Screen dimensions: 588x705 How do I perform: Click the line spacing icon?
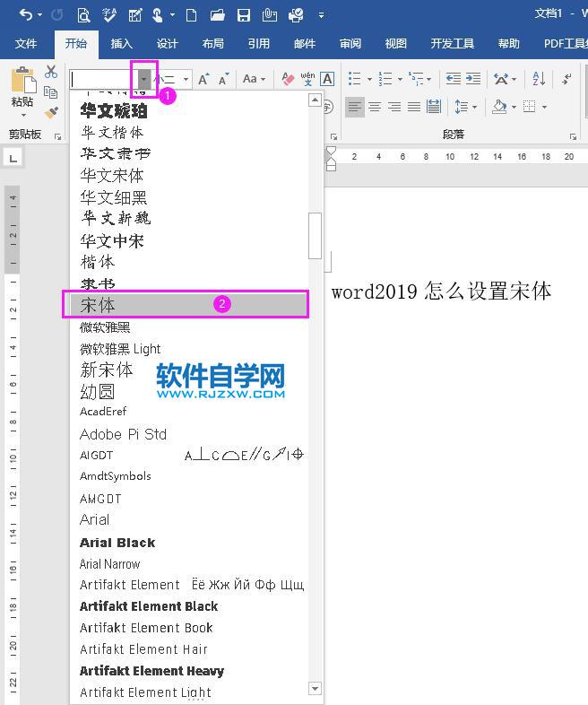pyautogui.click(x=462, y=107)
